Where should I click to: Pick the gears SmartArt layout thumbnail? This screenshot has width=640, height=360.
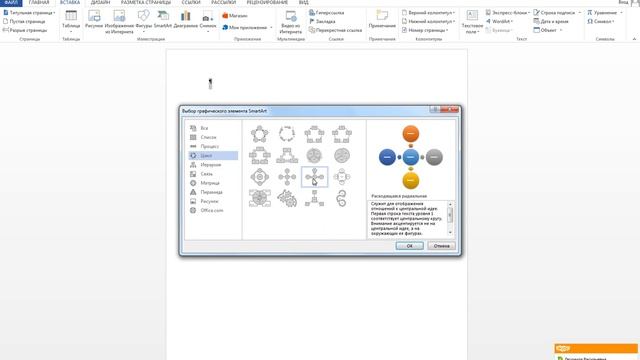(287, 198)
